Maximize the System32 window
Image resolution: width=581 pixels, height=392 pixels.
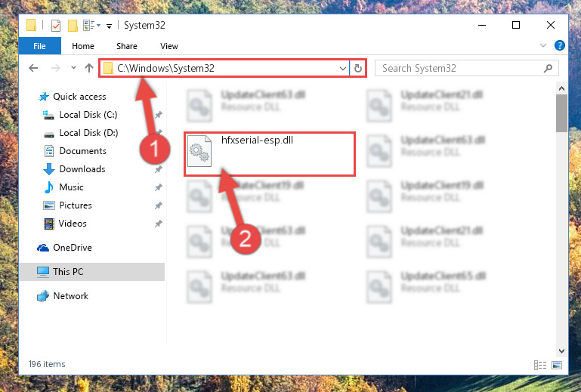516,25
